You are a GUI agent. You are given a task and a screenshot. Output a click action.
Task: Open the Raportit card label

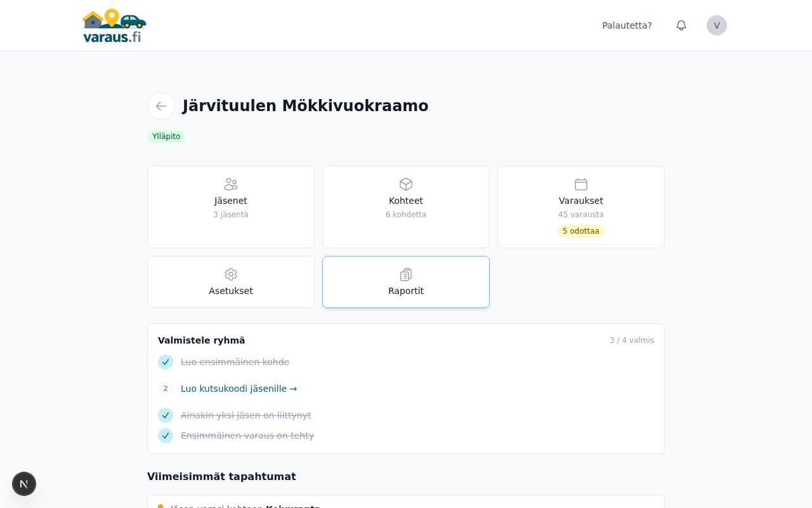[x=406, y=291]
